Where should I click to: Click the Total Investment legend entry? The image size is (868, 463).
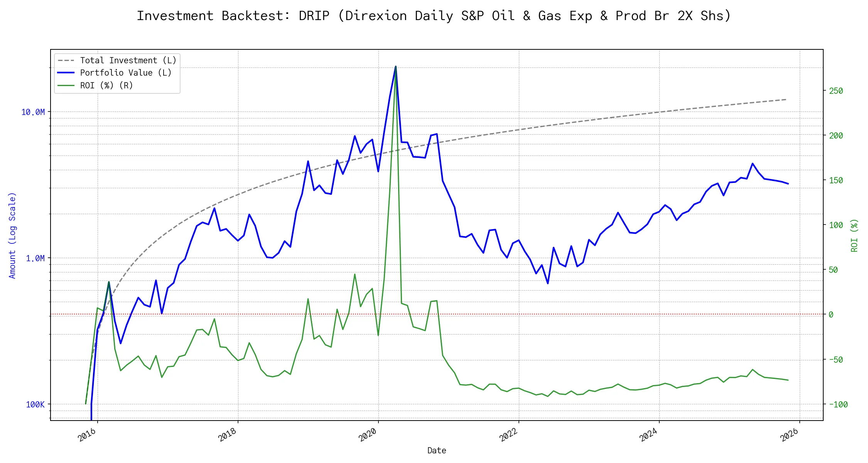click(128, 61)
